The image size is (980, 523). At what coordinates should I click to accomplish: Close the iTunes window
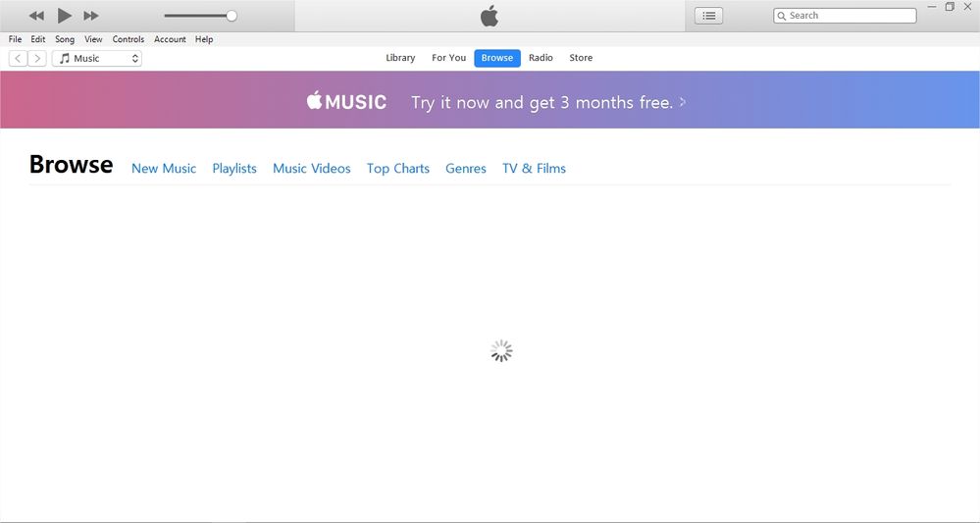pos(967,7)
